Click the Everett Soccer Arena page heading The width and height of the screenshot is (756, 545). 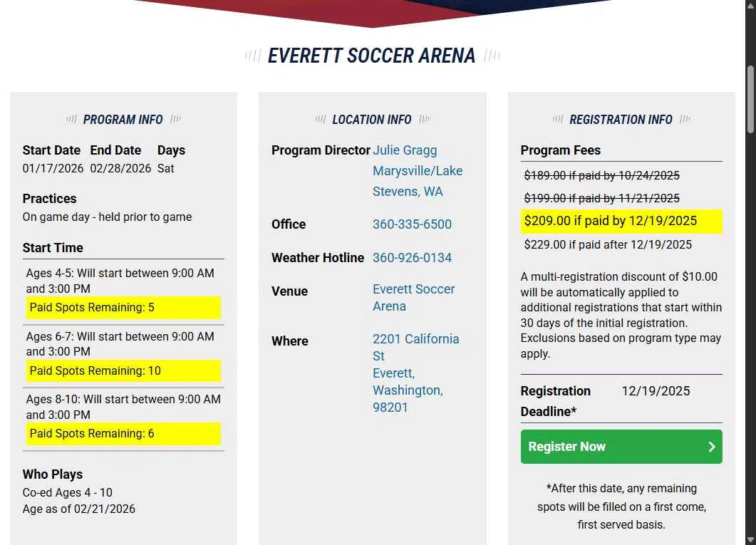click(x=371, y=56)
